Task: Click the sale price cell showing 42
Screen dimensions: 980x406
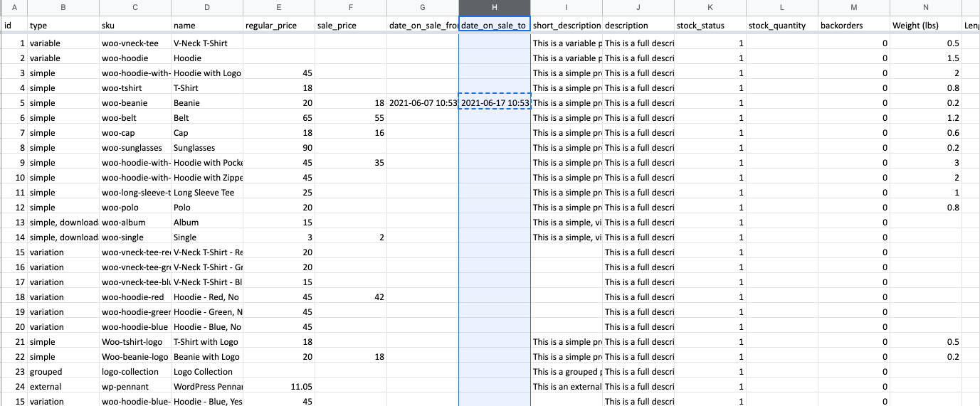Action: coord(351,297)
